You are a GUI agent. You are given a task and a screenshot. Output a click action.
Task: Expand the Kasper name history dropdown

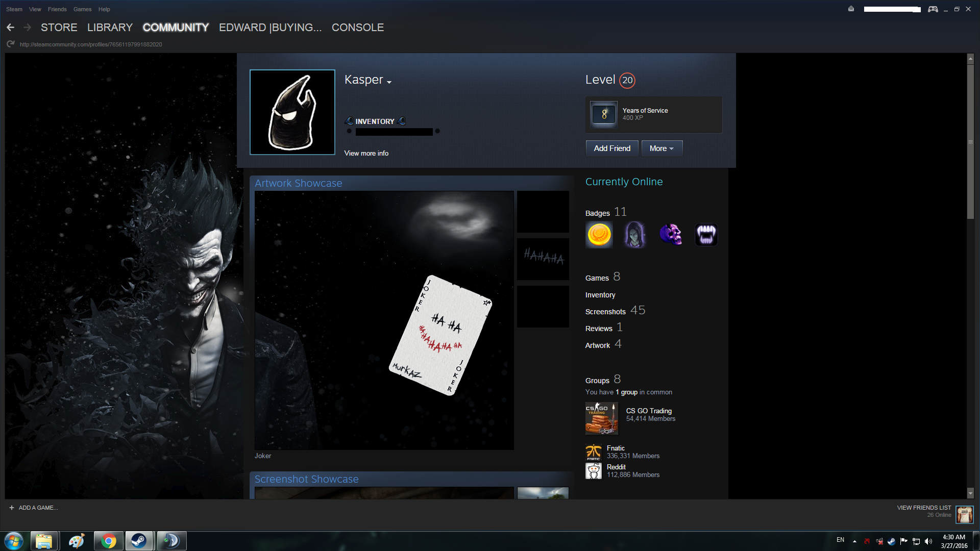pos(389,82)
